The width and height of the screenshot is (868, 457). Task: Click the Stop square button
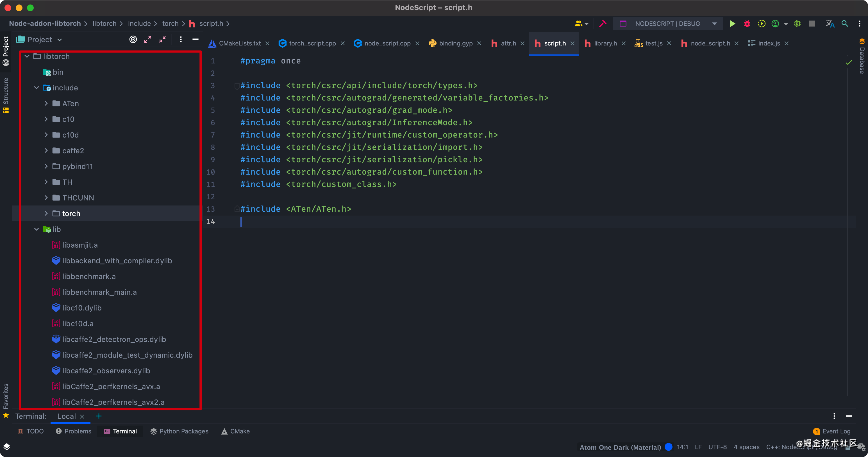[x=812, y=24]
